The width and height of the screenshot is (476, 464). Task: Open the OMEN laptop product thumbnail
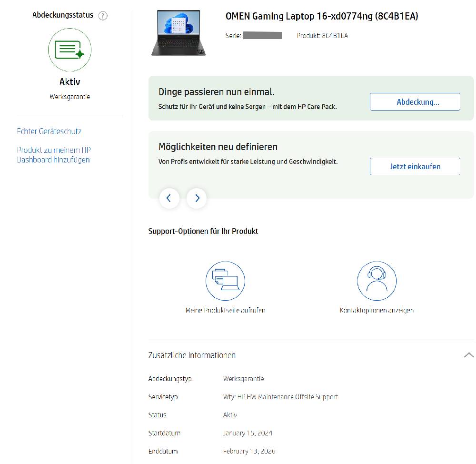tap(178, 33)
